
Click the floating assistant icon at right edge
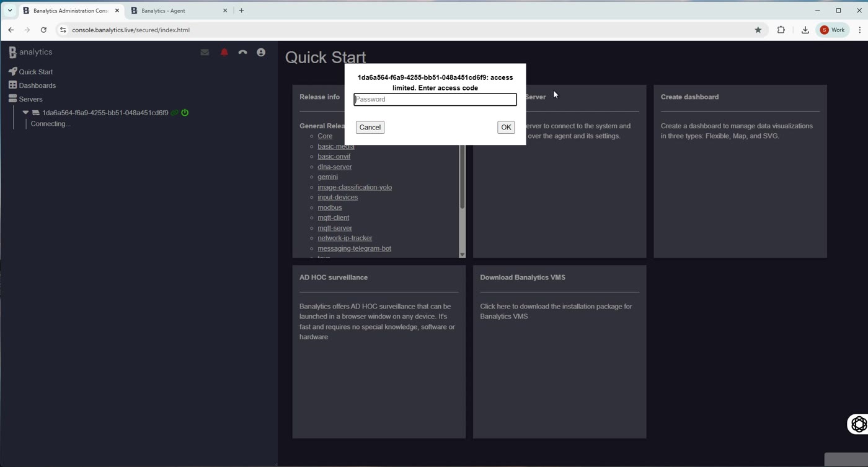tap(859, 424)
